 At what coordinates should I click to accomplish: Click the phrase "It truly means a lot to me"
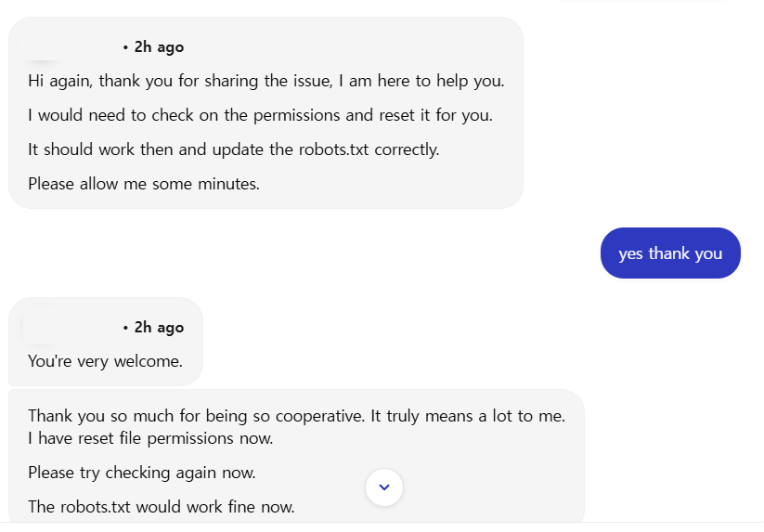pyautogui.click(x=467, y=416)
